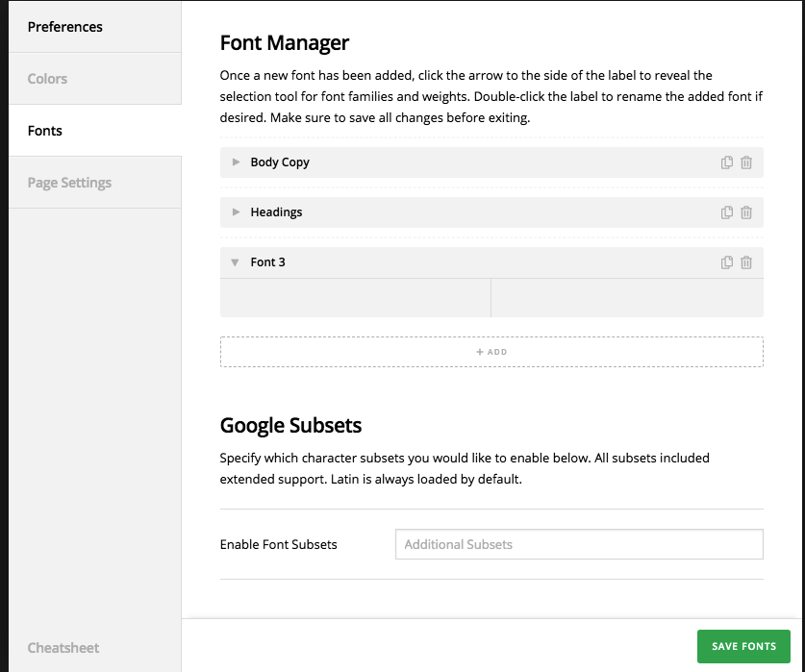The height and width of the screenshot is (672, 805).
Task: Duplicate the Headings font
Action: click(727, 212)
